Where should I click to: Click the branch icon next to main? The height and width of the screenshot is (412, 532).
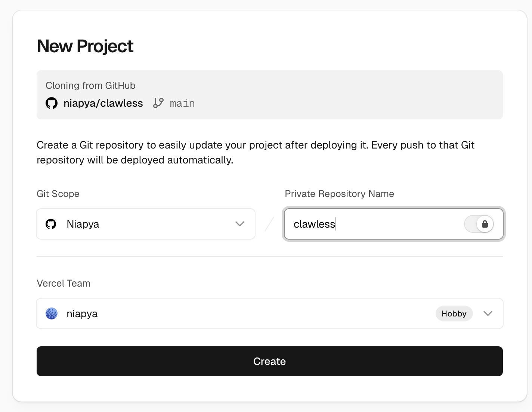[x=158, y=103]
